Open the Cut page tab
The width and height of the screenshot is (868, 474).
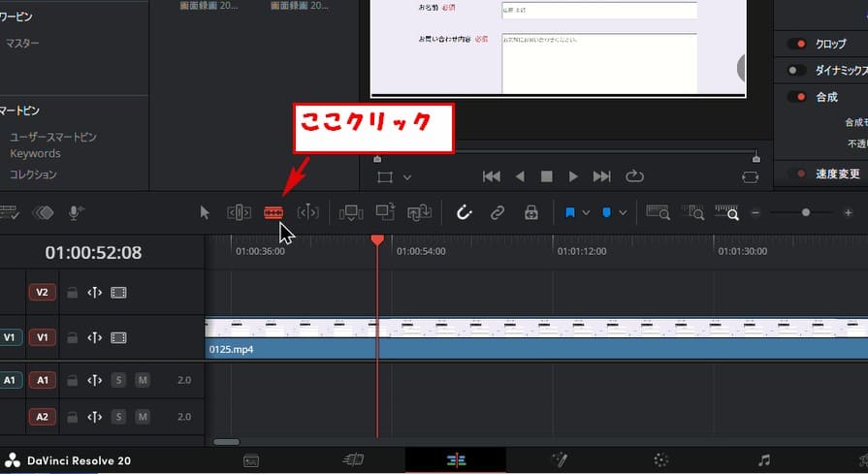(x=353, y=460)
